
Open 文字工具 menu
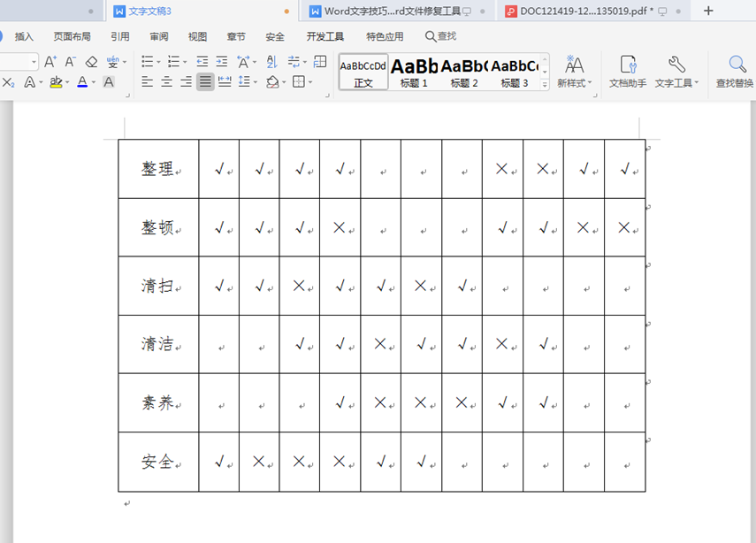[676, 72]
